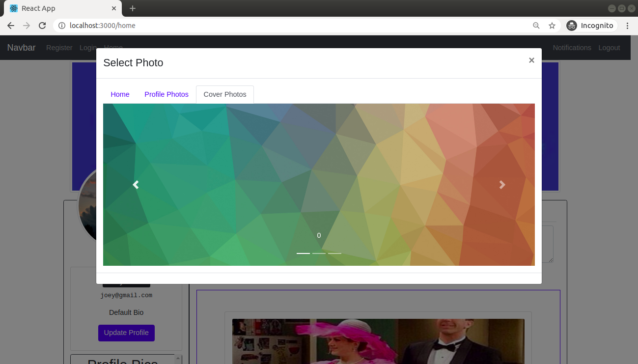Go forward in browser history
The image size is (638, 364).
(x=27, y=26)
